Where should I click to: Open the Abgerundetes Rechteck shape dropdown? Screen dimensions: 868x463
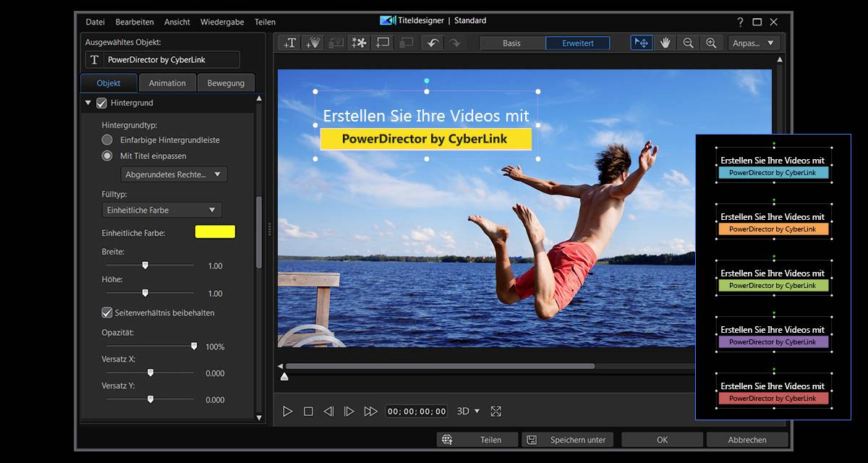click(x=173, y=174)
